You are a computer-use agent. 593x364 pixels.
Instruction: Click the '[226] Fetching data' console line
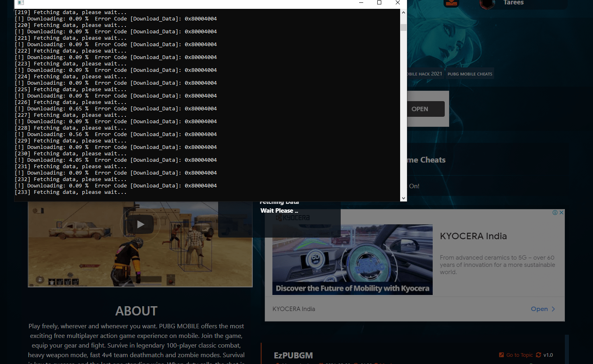pyautogui.click(x=70, y=102)
